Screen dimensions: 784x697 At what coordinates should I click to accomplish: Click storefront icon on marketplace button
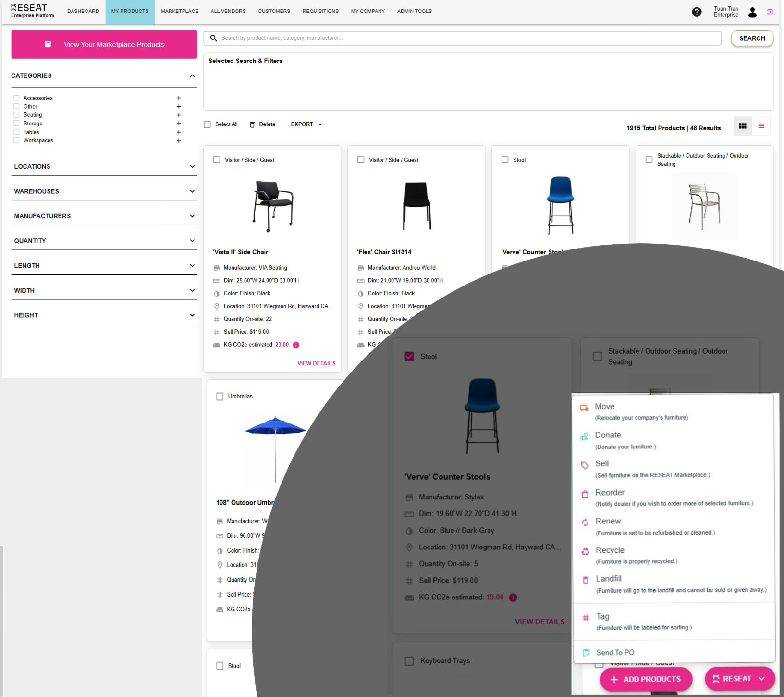[48, 44]
